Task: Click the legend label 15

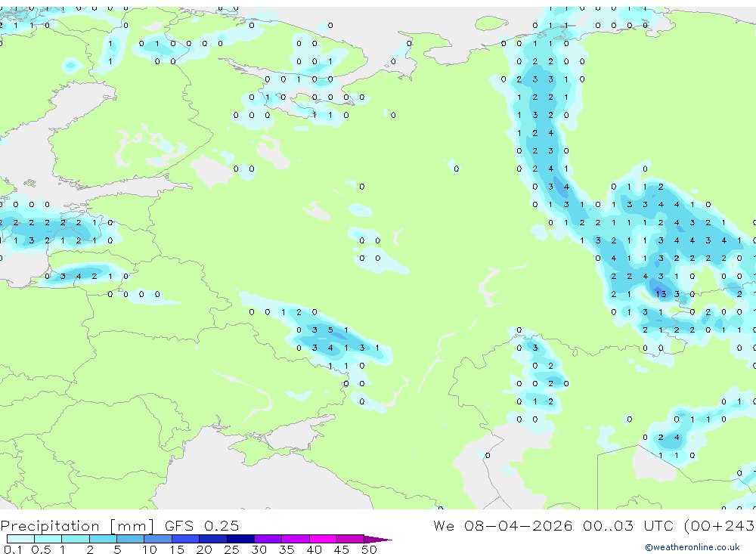Action: (177, 549)
